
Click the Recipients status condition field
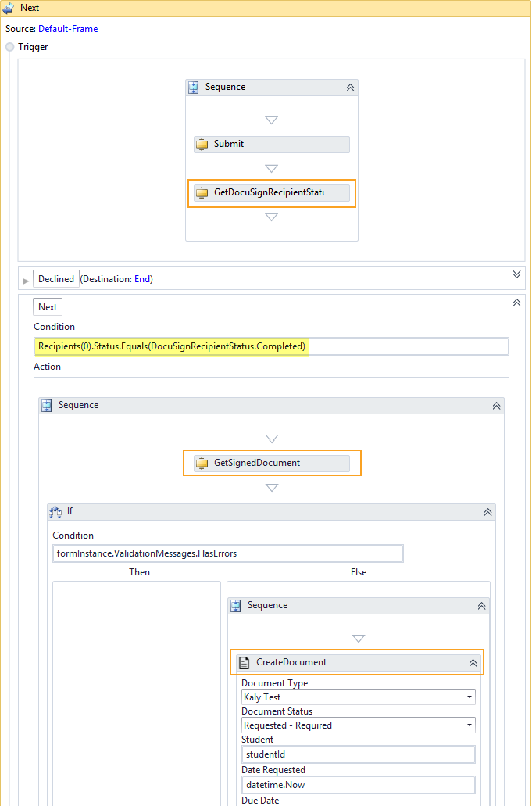pyautogui.click(x=271, y=346)
